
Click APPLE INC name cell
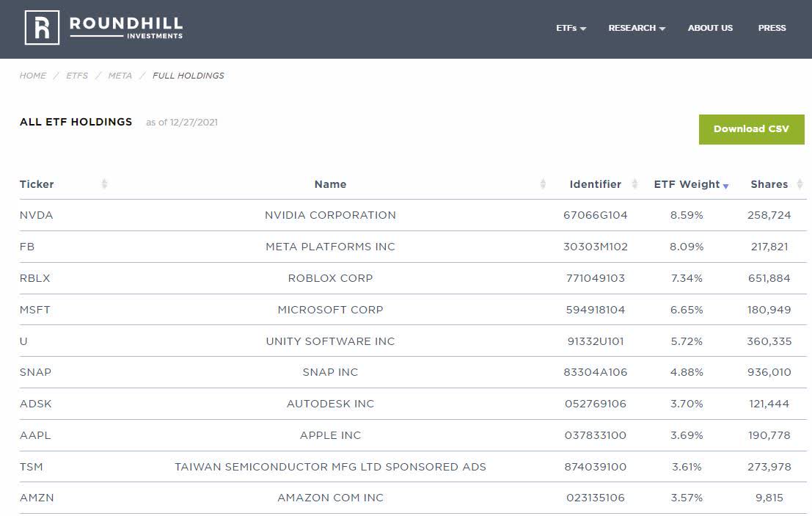tap(330, 435)
